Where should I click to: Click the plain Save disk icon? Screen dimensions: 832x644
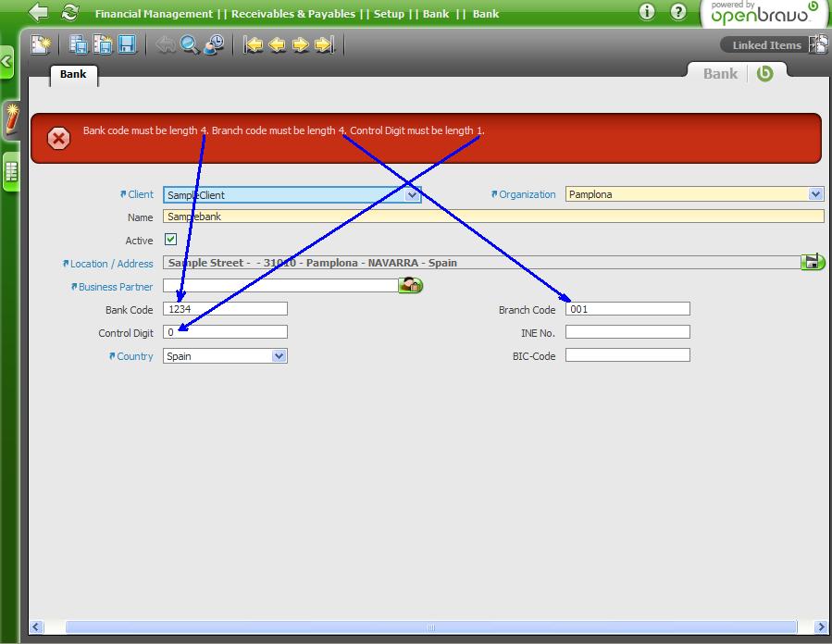[x=127, y=44]
